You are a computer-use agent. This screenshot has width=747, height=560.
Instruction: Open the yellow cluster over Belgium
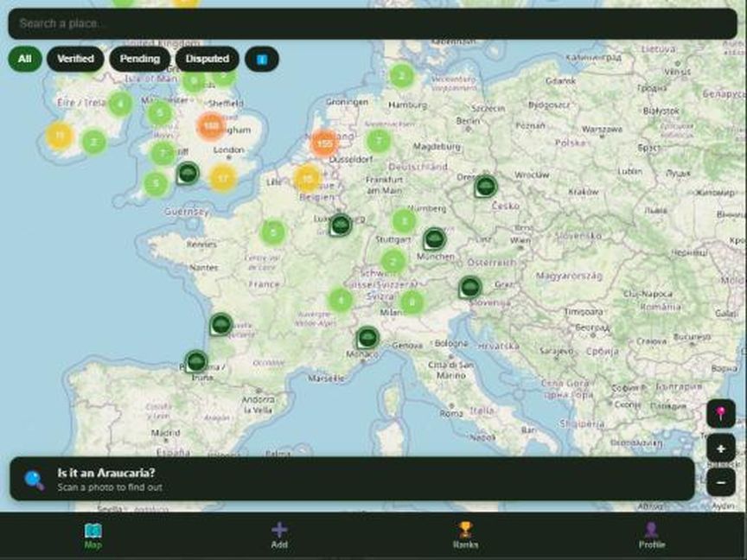(x=307, y=178)
